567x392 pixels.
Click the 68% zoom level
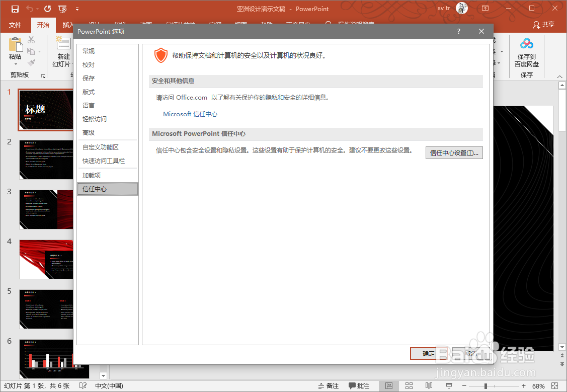click(538, 386)
